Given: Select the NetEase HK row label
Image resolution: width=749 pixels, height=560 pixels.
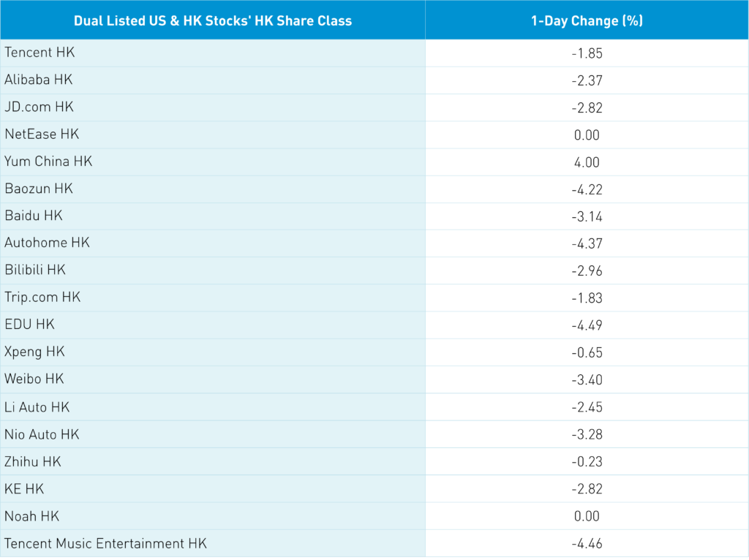Looking at the screenshot, I should [42, 135].
